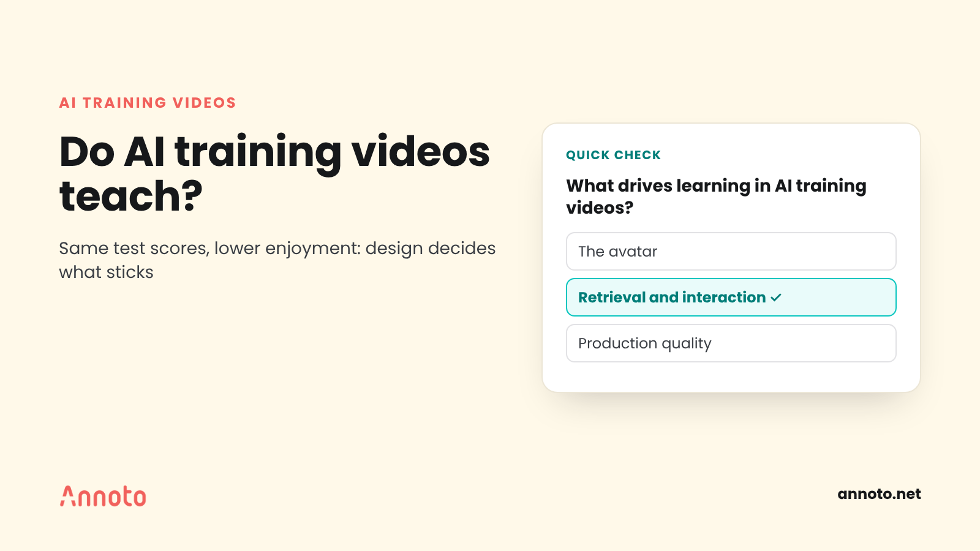
Task: Click the checkmark next to Retrieval and interaction
Action: (x=776, y=298)
